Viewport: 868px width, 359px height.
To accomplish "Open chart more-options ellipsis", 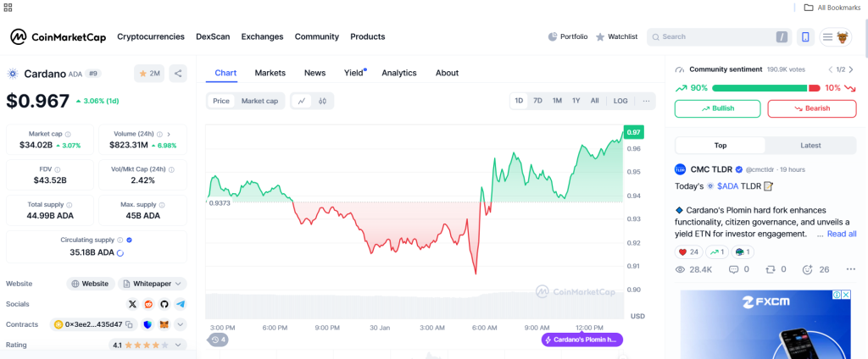I will tap(646, 101).
